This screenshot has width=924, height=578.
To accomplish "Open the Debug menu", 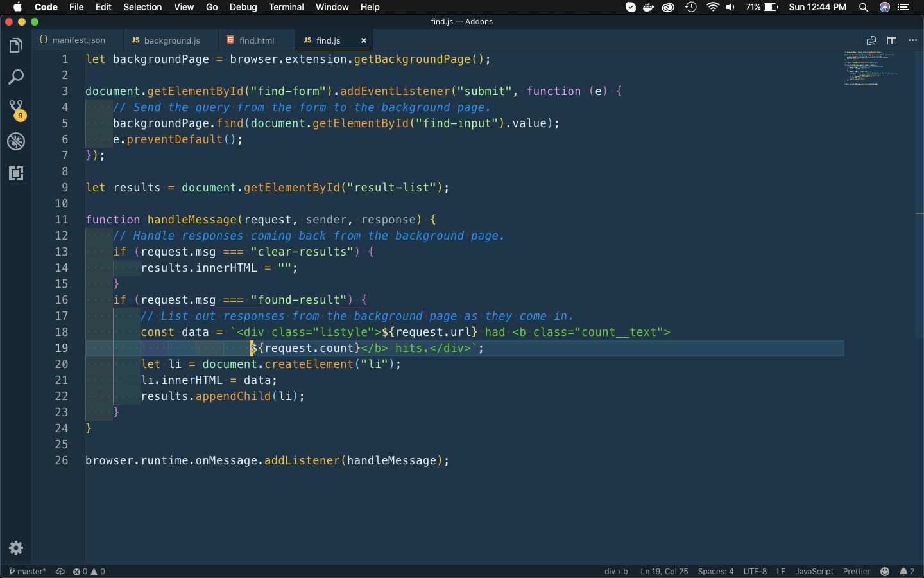I will click(x=243, y=7).
